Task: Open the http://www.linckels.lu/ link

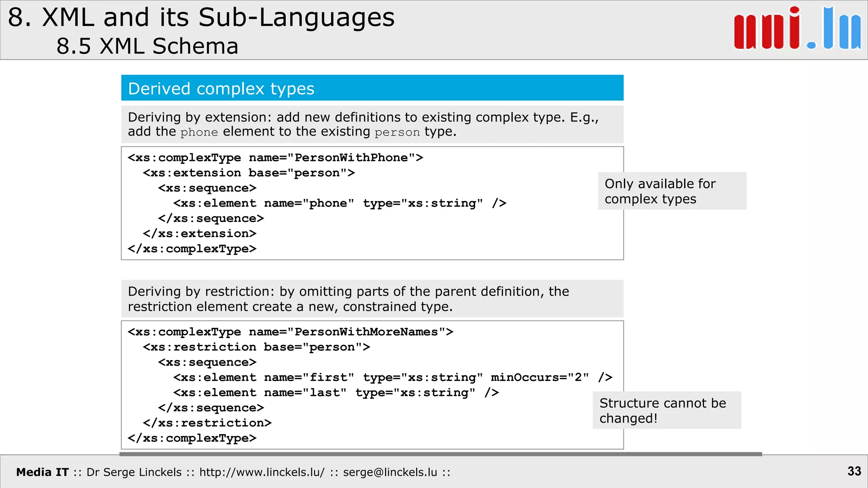Action: point(262,472)
